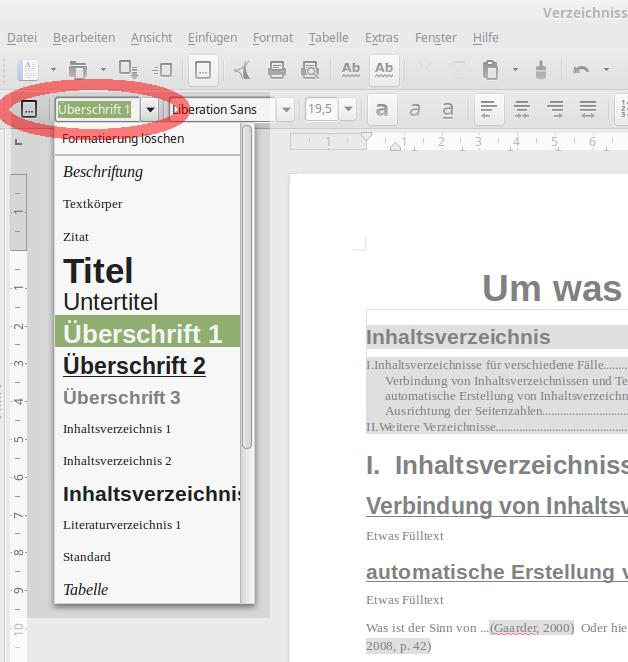Select Formatierung löschen in style list

point(123,139)
